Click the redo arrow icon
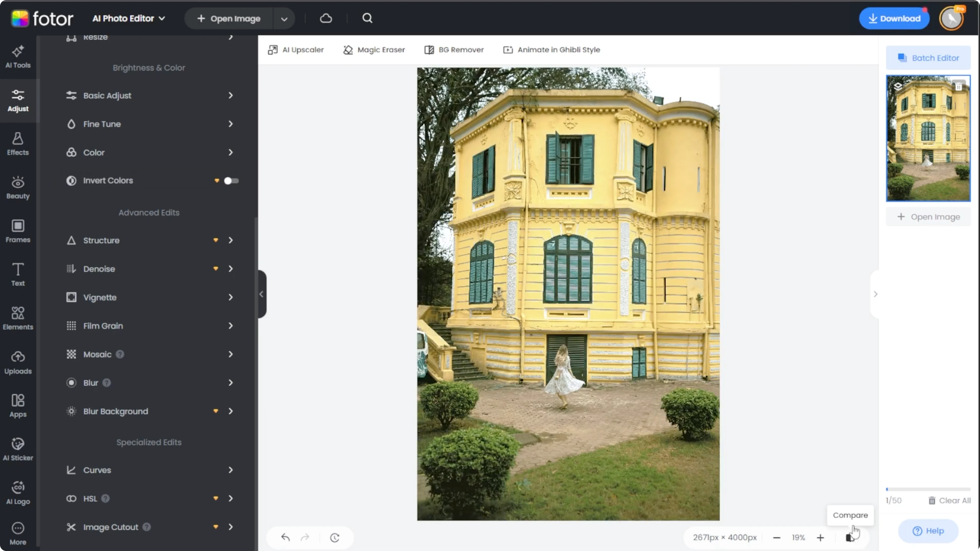 [305, 537]
